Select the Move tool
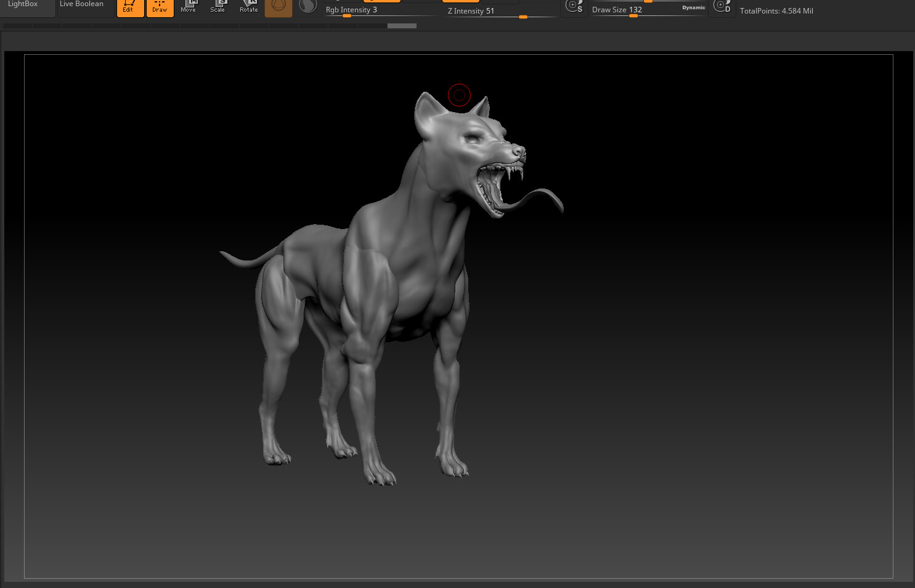This screenshot has height=588, width=915. point(189,7)
